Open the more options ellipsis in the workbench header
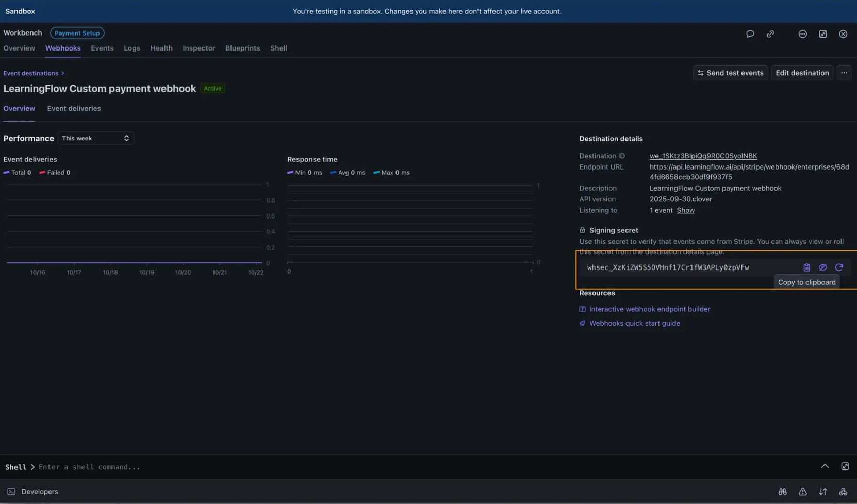Screen dimensions: 857x504 tap(802, 33)
